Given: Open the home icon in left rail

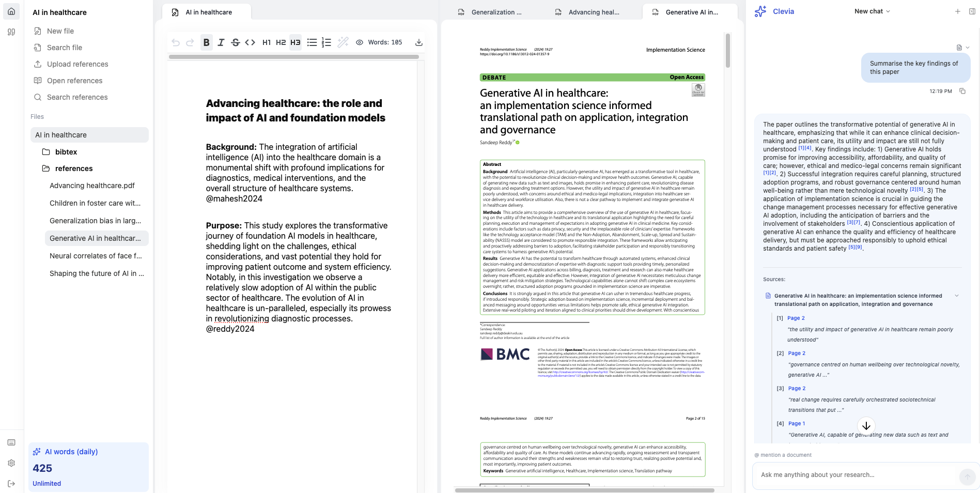Looking at the screenshot, I should [11, 11].
